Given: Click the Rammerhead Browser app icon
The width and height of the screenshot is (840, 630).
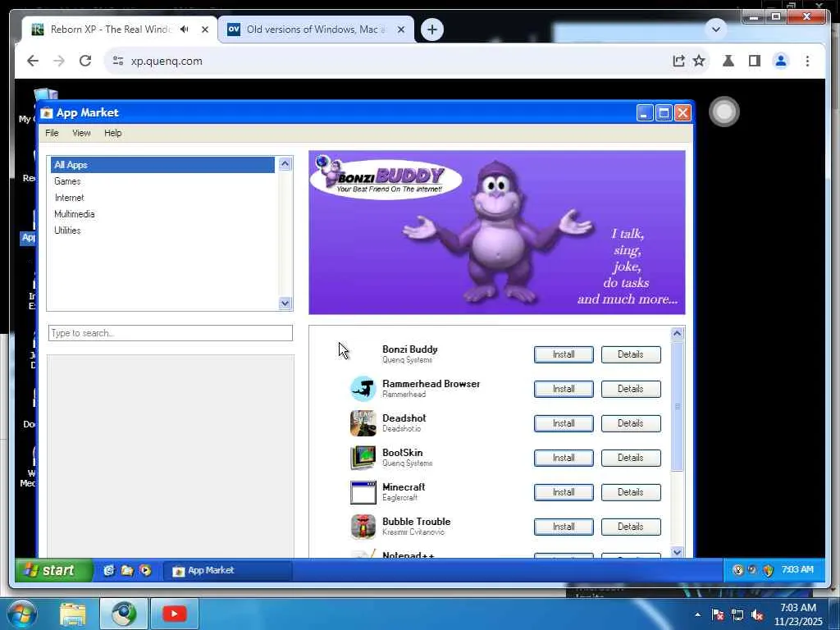Looking at the screenshot, I should (363, 389).
